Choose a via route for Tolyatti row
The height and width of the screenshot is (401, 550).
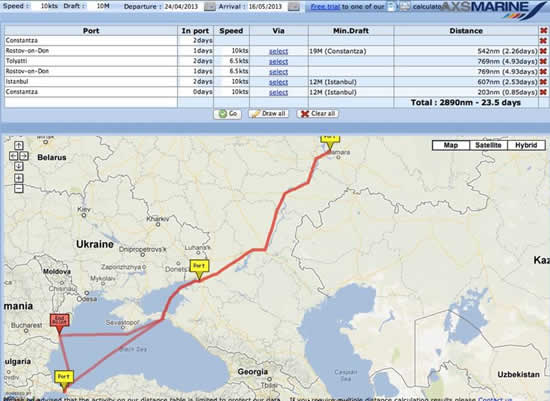click(279, 62)
